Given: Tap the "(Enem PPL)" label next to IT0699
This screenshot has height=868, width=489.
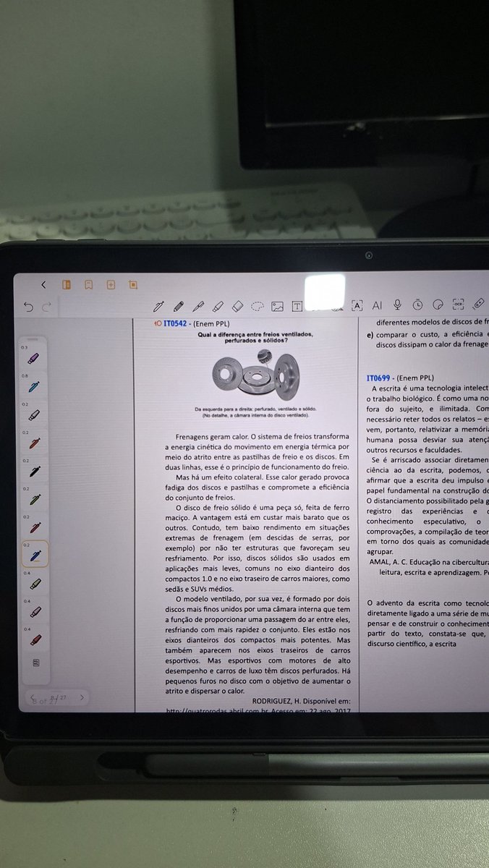Looking at the screenshot, I should point(414,378).
